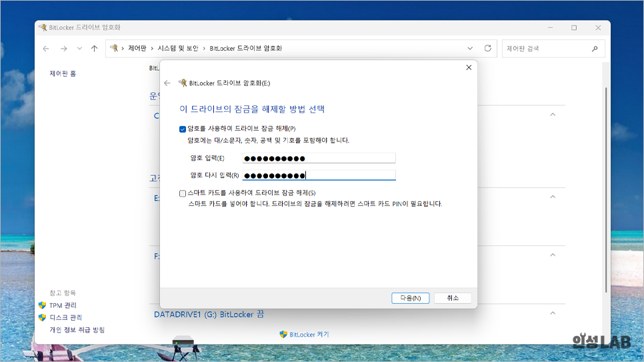Click the 취소 button
The width and height of the screenshot is (644, 362).
453,298
